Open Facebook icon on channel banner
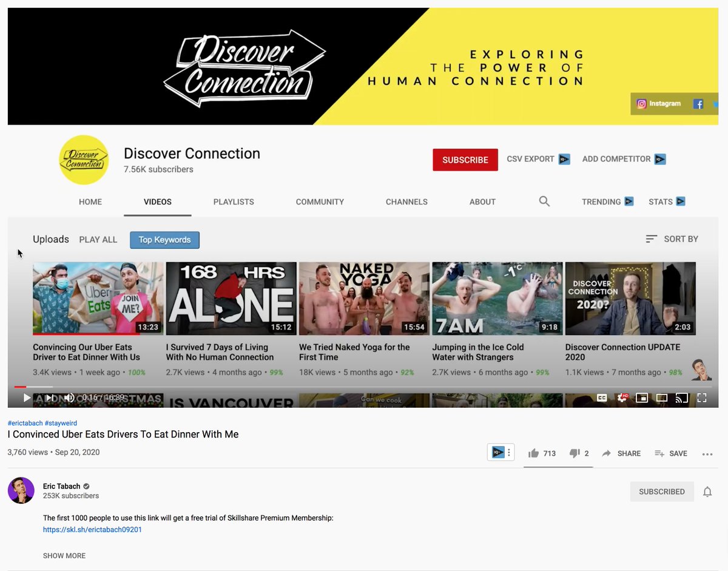The height and width of the screenshot is (571, 728). 698,104
